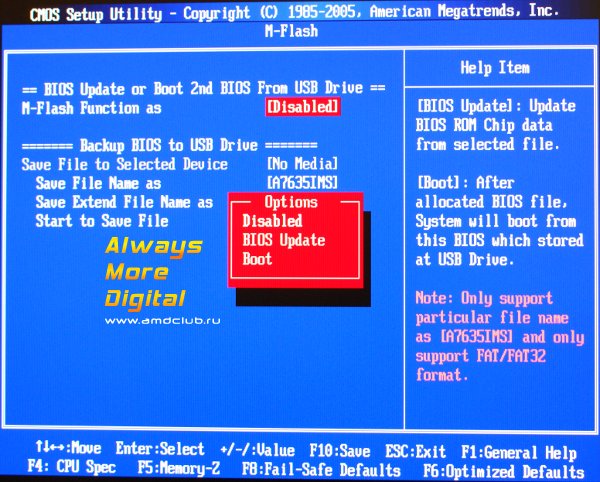Select Save Extend File Name as row
This screenshot has height=482, width=600.
click(x=124, y=202)
